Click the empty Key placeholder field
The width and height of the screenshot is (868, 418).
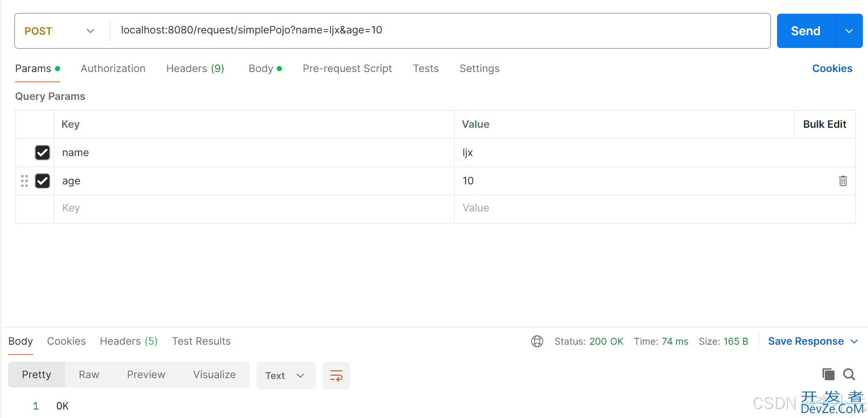pos(254,209)
